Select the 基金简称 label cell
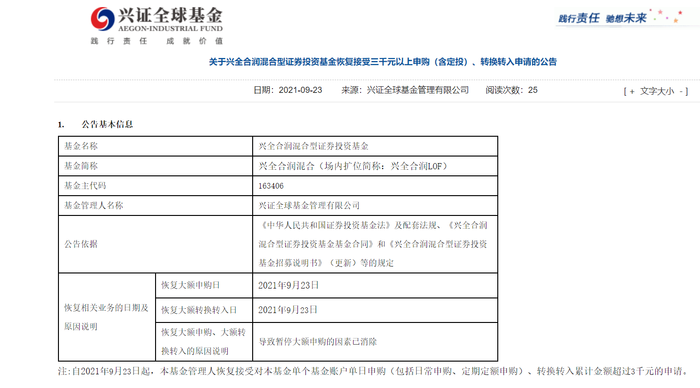Image resolution: width=700 pixels, height=388 pixels. point(155,166)
